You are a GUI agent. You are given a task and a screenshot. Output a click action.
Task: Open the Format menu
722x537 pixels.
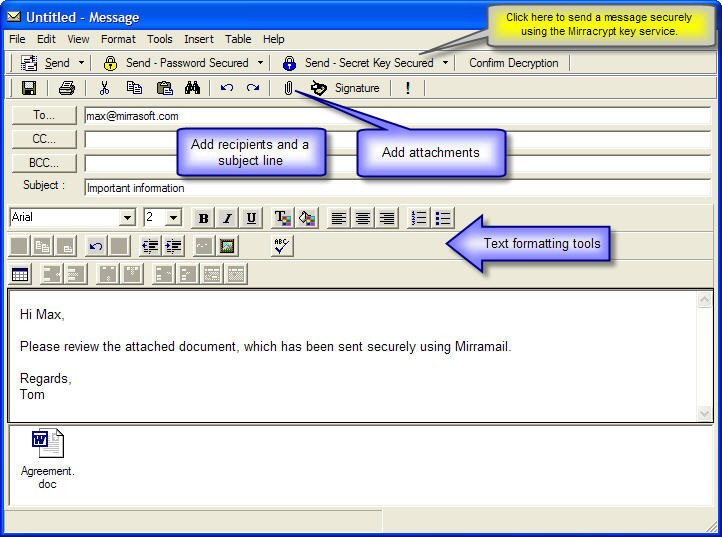tap(118, 39)
